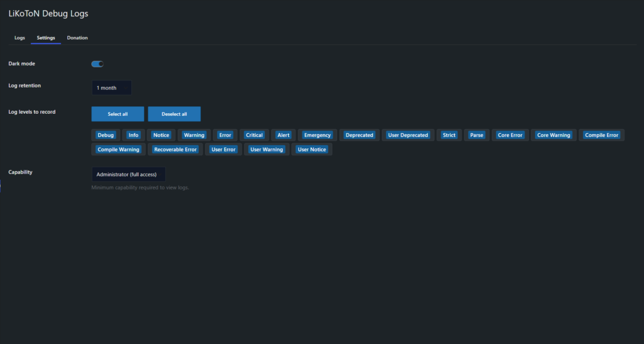
Task: Turn off the Dark mode switch
Action: 97,64
